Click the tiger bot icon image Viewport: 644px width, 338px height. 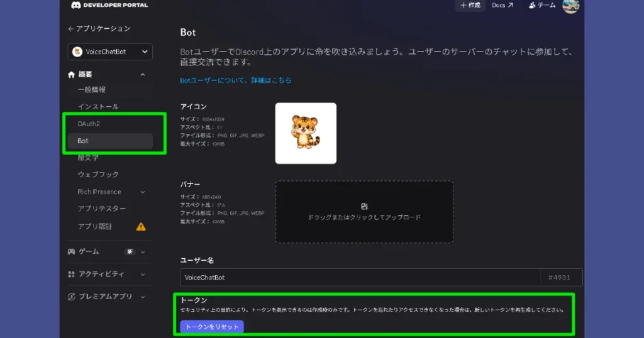[x=306, y=133]
